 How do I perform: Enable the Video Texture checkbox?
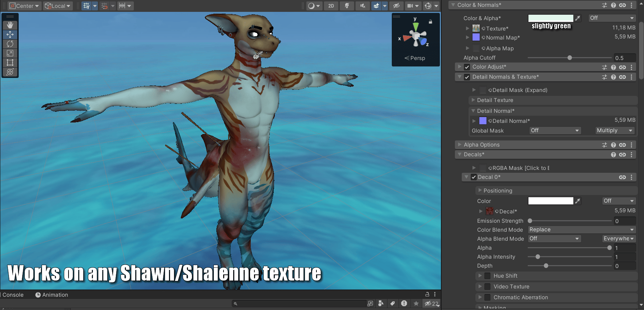click(x=487, y=287)
